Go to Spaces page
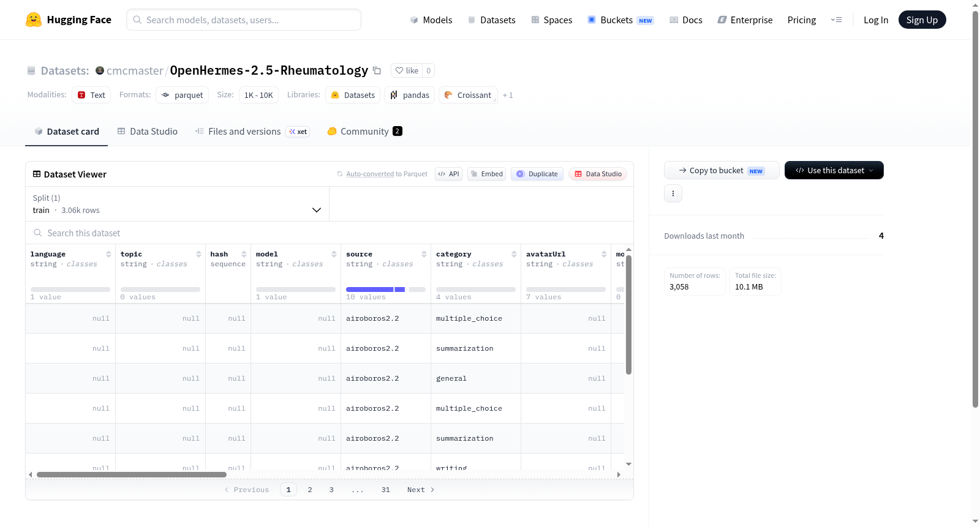Viewport: 980px width, 527px height. [x=551, y=20]
